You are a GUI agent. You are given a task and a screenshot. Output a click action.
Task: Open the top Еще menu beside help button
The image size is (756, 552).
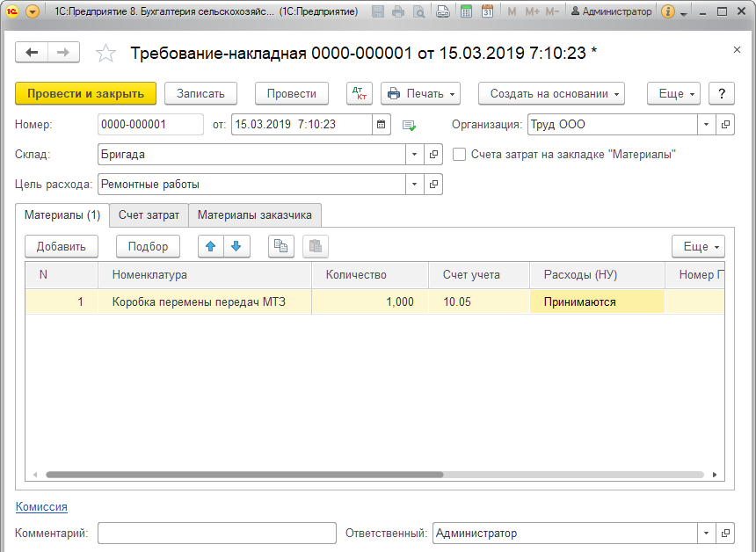pyautogui.click(x=673, y=93)
